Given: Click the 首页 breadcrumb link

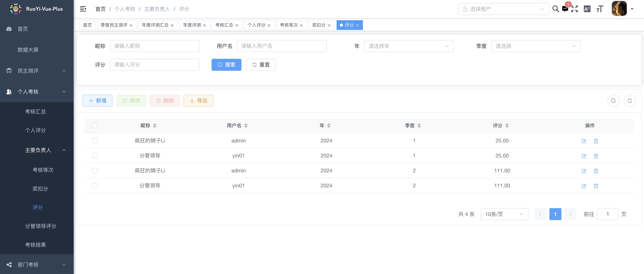Looking at the screenshot, I should pyautogui.click(x=101, y=9).
